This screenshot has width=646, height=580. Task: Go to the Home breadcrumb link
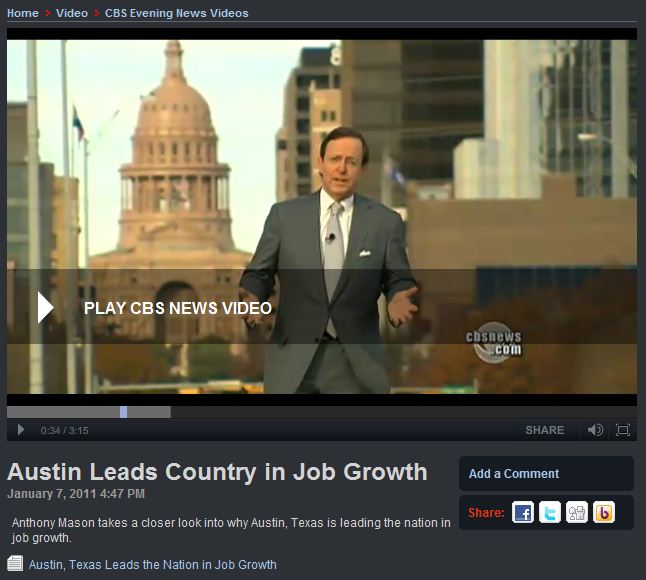coord(23,13)
